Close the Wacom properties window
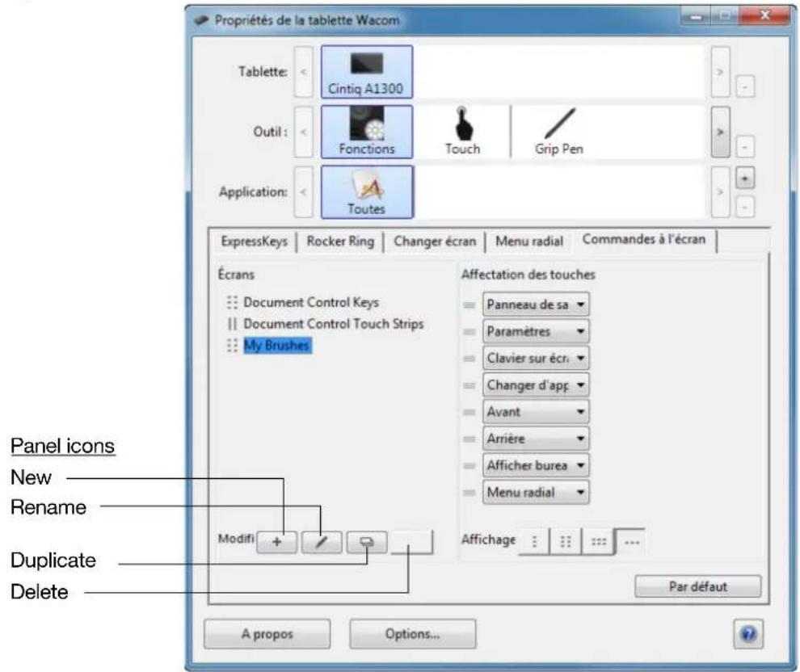 tap(764, 16)
